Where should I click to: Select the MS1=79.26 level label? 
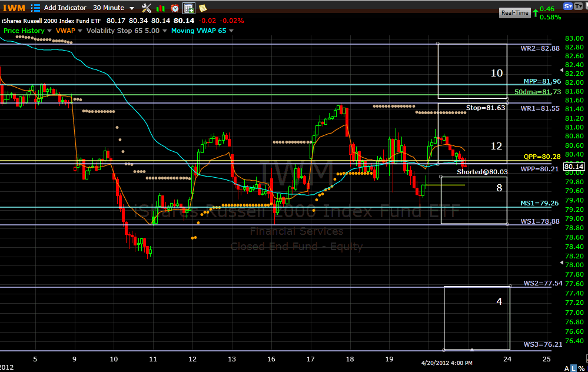[540, 203]
